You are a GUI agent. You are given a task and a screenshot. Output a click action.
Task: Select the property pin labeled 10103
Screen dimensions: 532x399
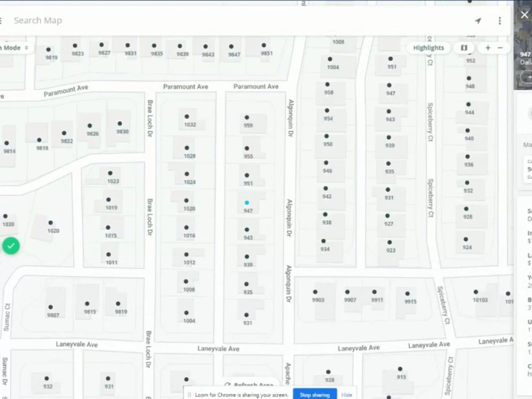[x=476, y=292]
